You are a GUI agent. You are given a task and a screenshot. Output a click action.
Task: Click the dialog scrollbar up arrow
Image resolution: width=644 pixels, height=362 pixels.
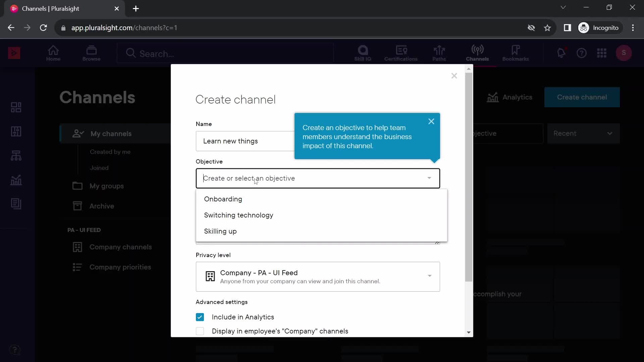point(469,69)
